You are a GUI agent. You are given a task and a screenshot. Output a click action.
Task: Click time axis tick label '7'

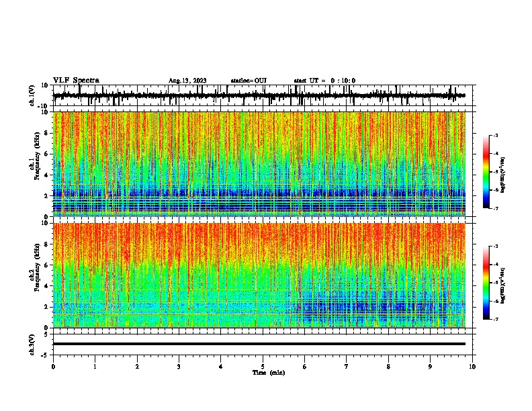pos(347,367)
